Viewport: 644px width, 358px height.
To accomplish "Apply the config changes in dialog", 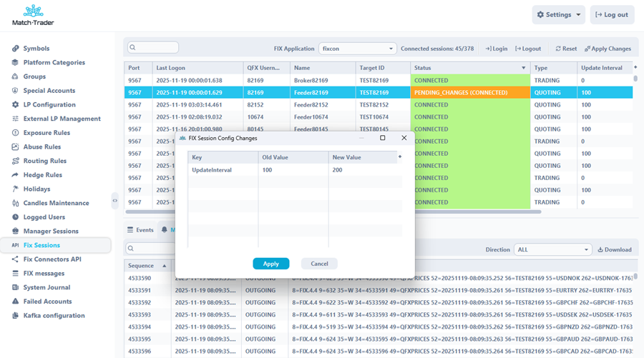I will pyautogui.click(x=270, y=264).
